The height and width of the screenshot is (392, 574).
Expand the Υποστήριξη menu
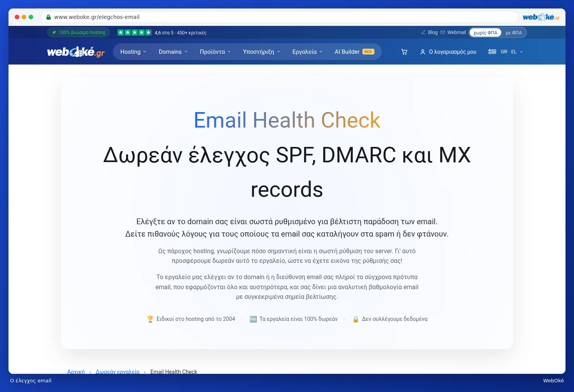(x=261, y=52)
